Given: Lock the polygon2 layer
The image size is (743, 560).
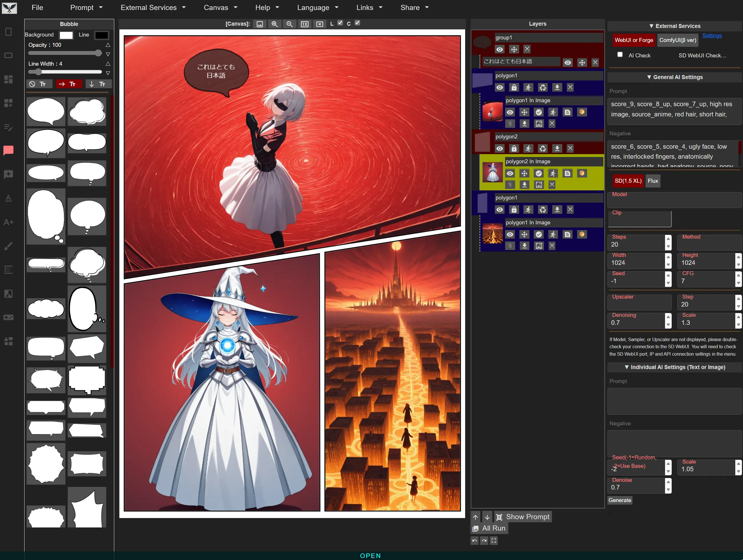Looking at the screenshot, I should click(514, 148).
